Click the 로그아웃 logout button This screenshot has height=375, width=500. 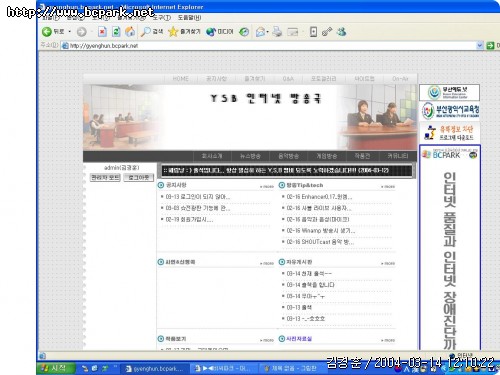(138, 177)
